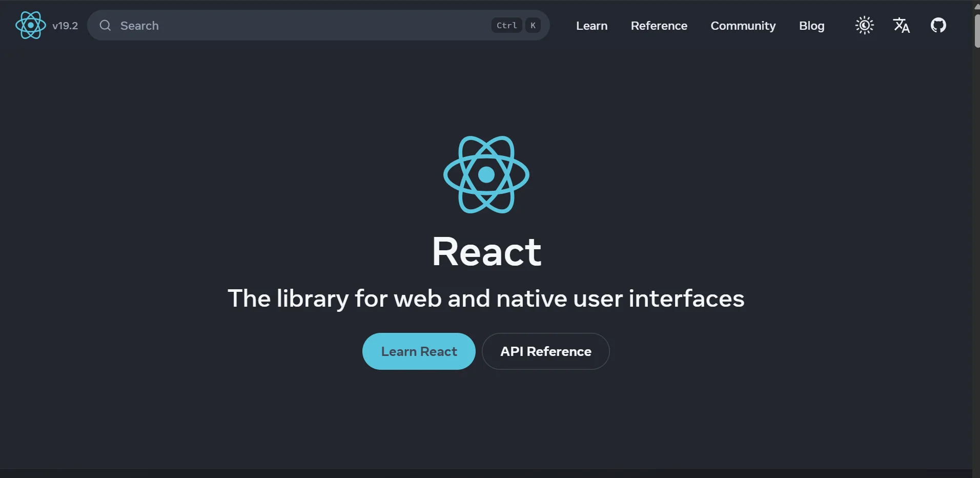Open the Community section from the navigation
980x478 pixels.
click(x=743, y=26)
